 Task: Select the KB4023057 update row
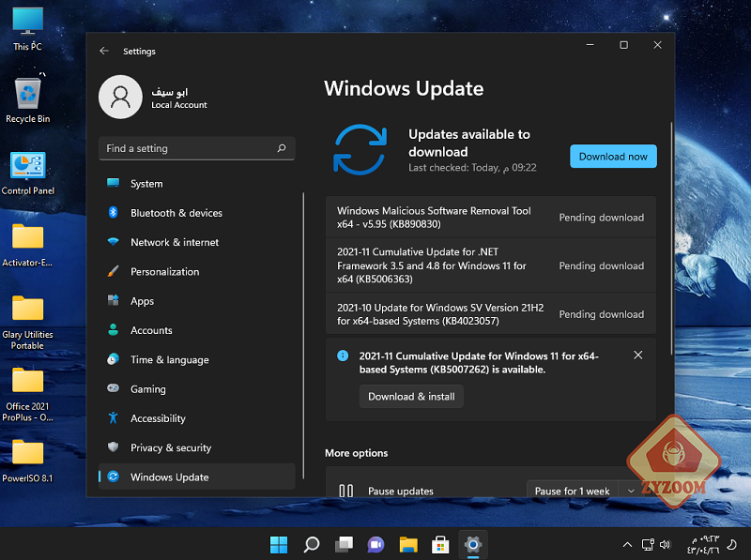tap(490, 314)
